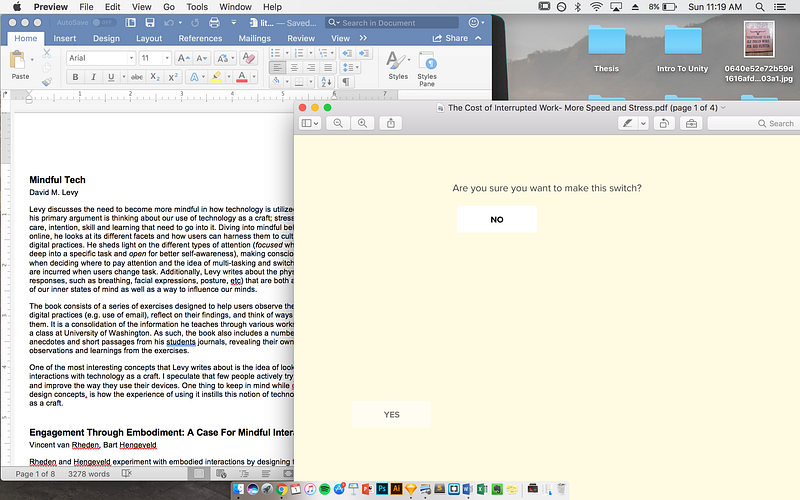Click the Paste button in Word
This screenshot has height=500, width=800.
(18, 65)
